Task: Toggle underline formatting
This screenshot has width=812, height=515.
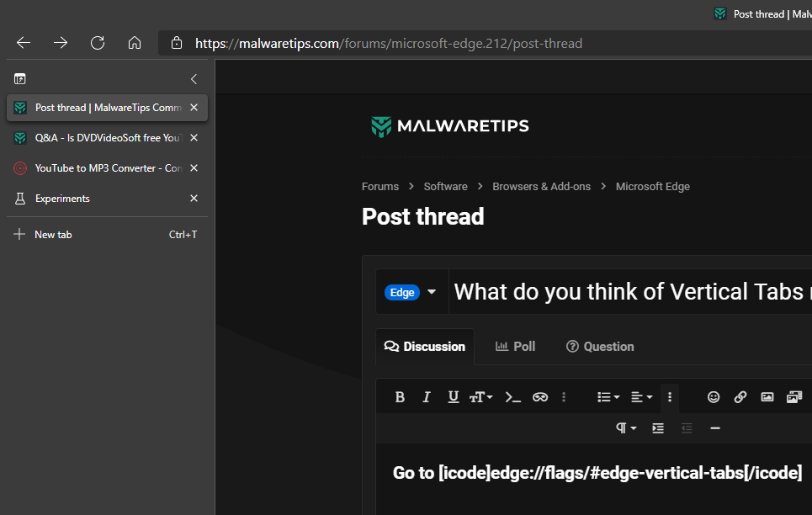Action: 454,397
